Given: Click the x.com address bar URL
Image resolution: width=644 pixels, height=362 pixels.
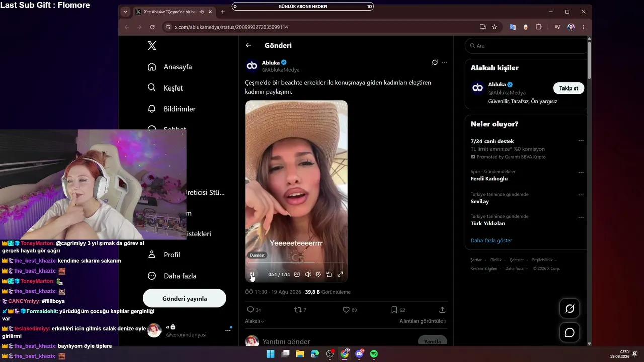Looking at the screenshot, I should pos(231,27).
